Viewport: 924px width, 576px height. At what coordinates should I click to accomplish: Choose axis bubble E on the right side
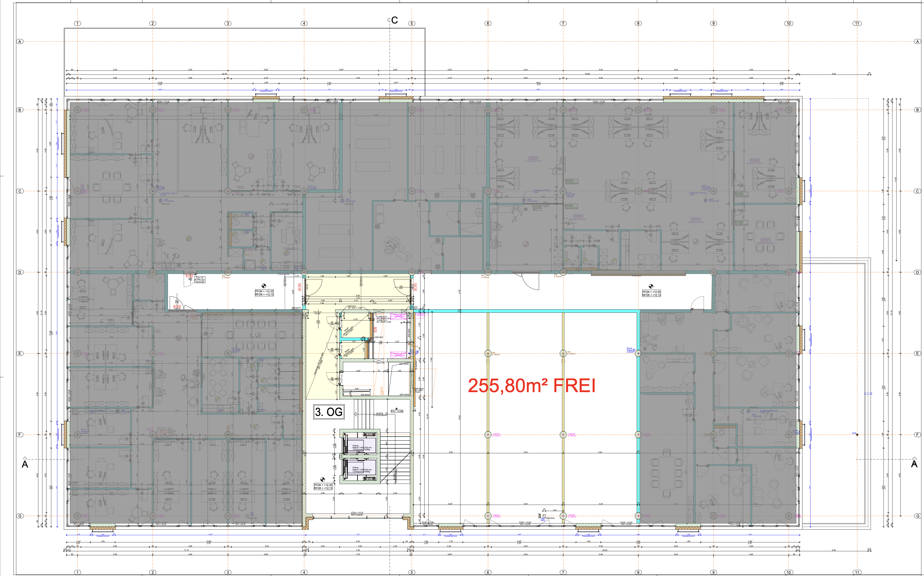[918, 354]
